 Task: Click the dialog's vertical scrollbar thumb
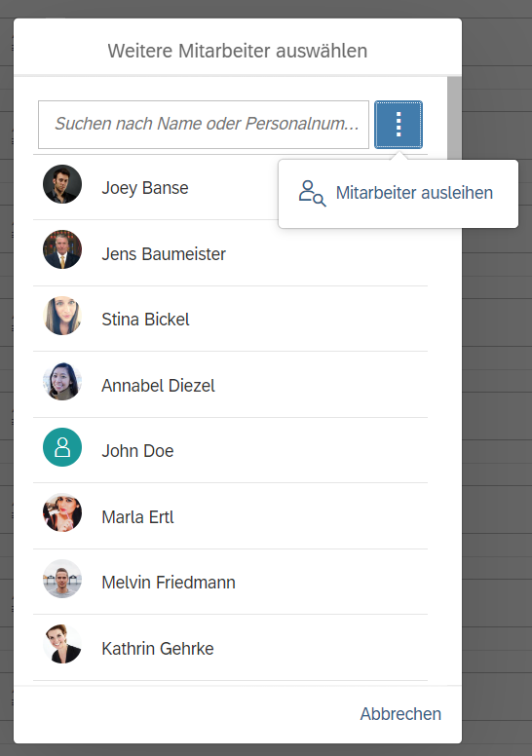point(454,118)
